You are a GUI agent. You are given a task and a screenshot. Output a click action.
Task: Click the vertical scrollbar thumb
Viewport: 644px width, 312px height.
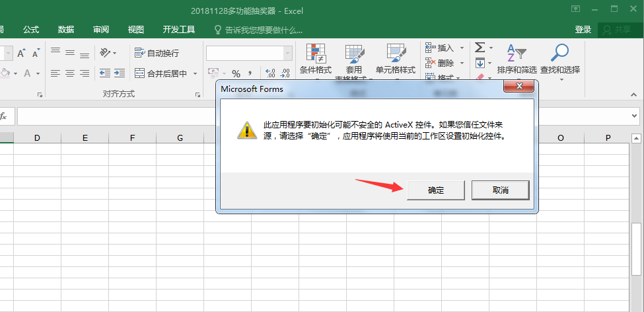(x=636, y=249)
